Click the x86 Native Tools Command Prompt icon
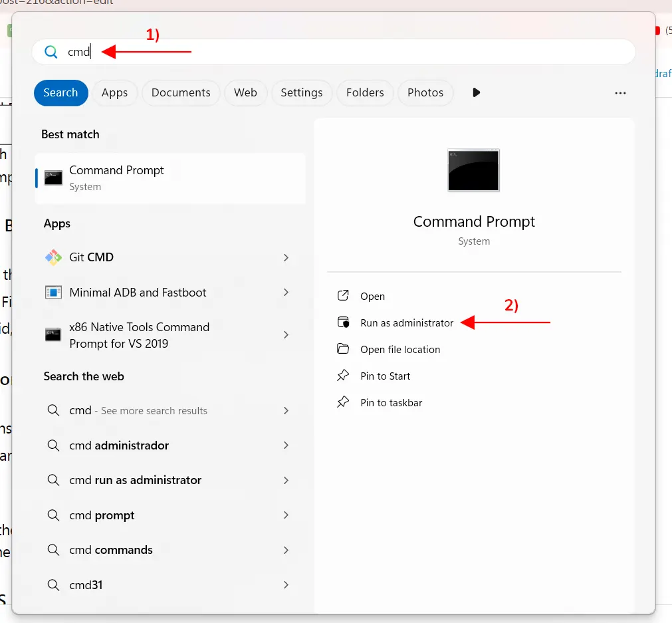 [53, 335]
